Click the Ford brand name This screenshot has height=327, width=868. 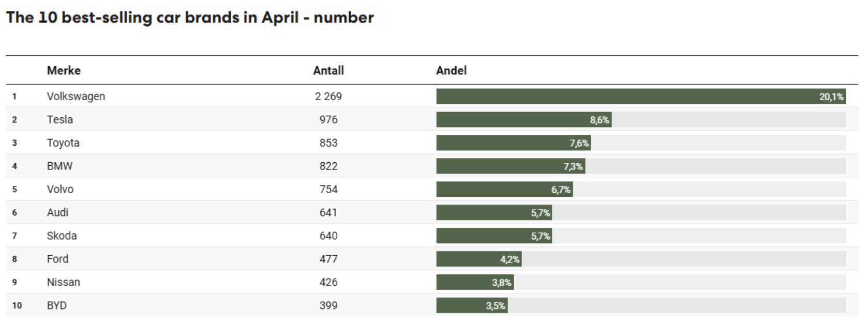pos(57,259)
